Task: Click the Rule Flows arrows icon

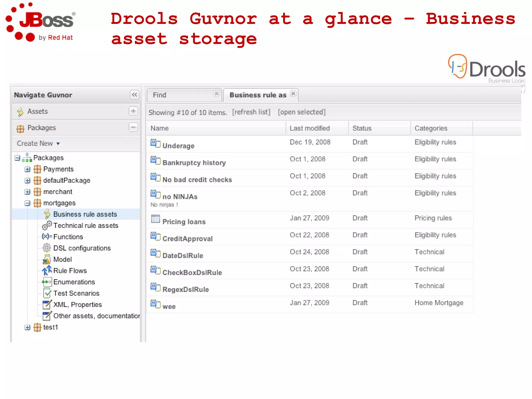Action: [x=47, y=270]
